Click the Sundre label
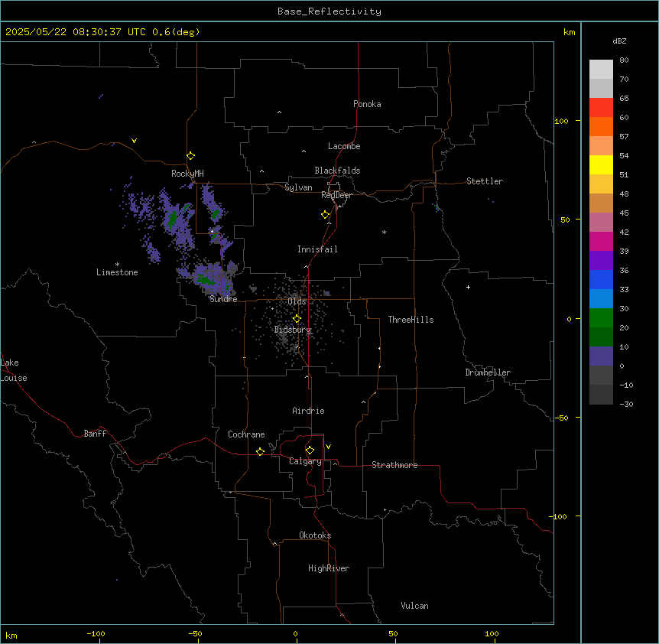This screenshot has height=644, width=659. pyautogui.click(x=223, y=299)
